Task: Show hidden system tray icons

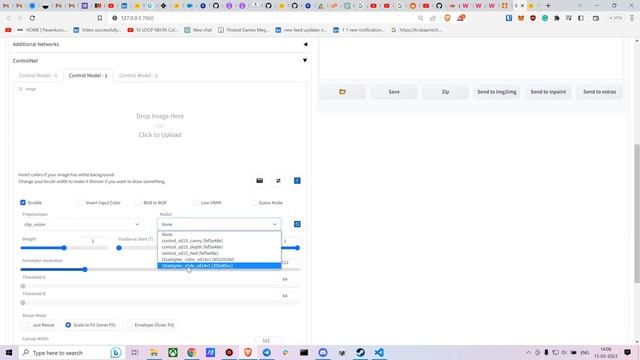Action: tap(528, 352)
